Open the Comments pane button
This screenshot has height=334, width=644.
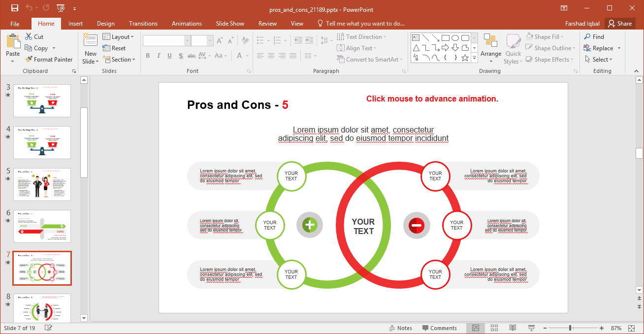[439, 328]
